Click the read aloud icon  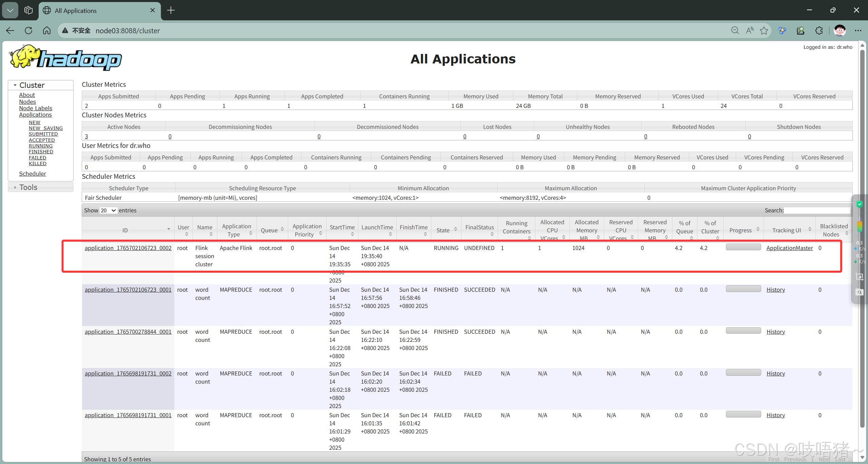[x=750, y=31]
